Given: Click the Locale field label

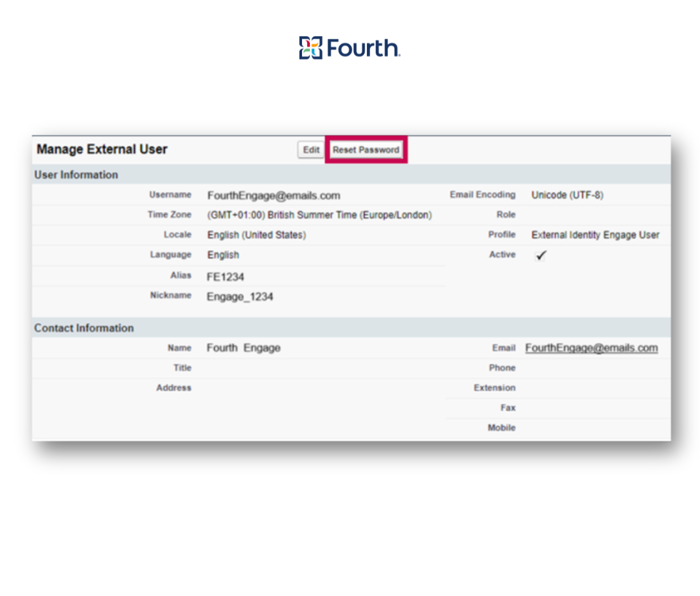Looking at the screenshot, I should (x=177, y=235).
